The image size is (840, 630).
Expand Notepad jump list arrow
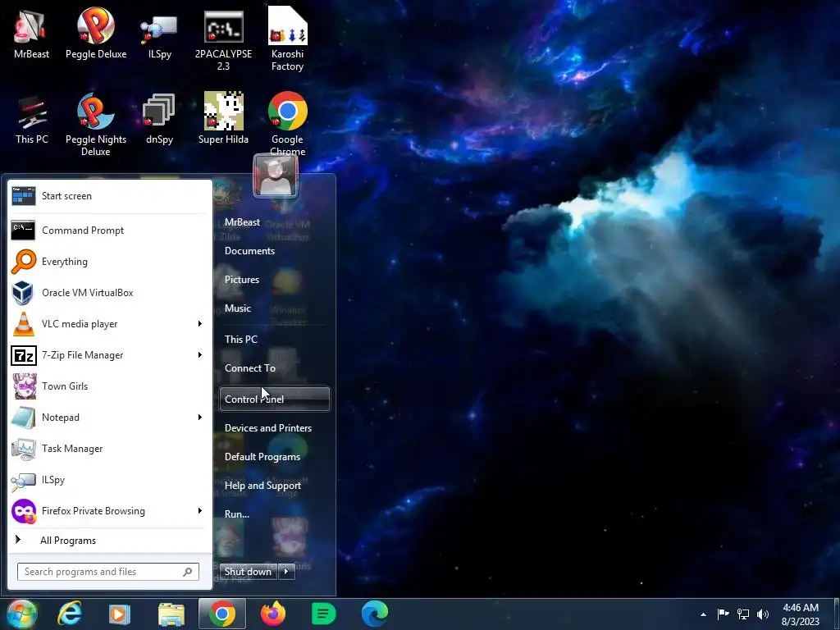tap(200, 418)
